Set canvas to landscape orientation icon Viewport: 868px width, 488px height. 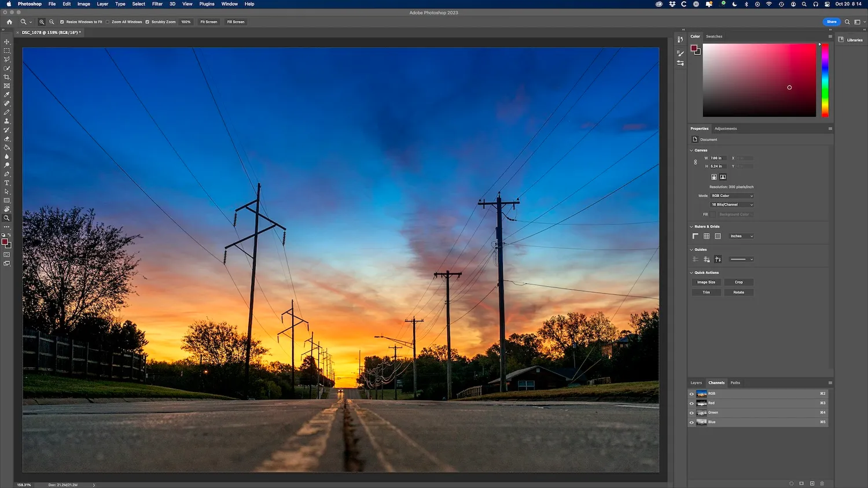723,177
